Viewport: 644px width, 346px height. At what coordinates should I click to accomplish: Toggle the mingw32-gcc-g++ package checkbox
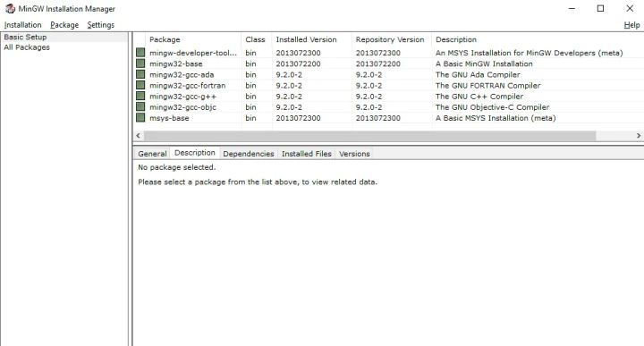tap(140, 96)
